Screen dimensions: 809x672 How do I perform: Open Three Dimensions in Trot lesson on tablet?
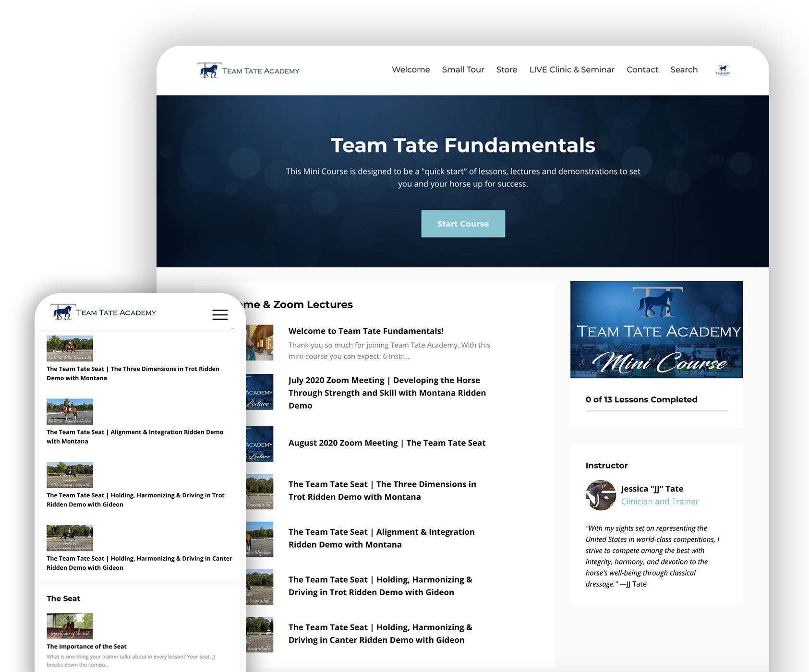point(382,491)
